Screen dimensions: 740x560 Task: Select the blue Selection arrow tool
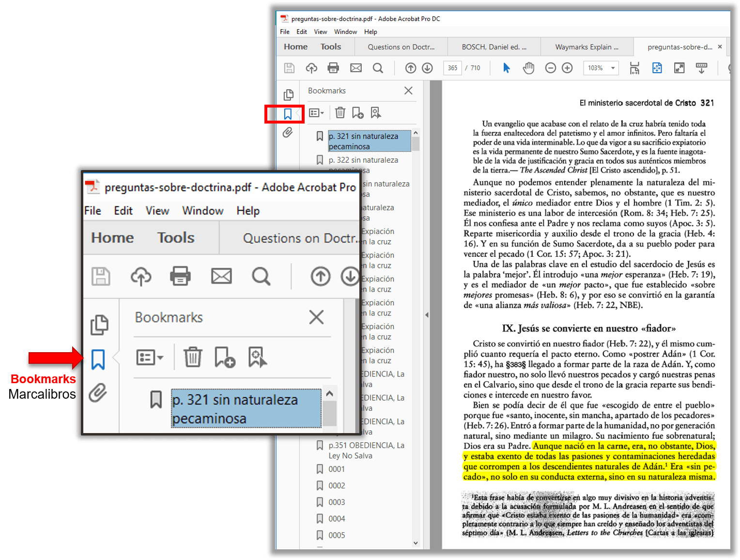pos(507,68)
